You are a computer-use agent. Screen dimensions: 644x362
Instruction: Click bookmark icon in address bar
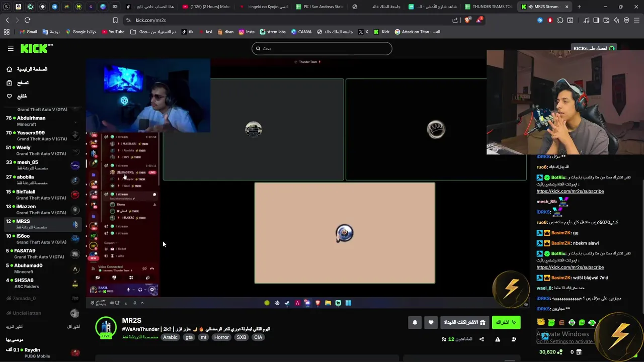pyautogui.click(x=115, y=20)
